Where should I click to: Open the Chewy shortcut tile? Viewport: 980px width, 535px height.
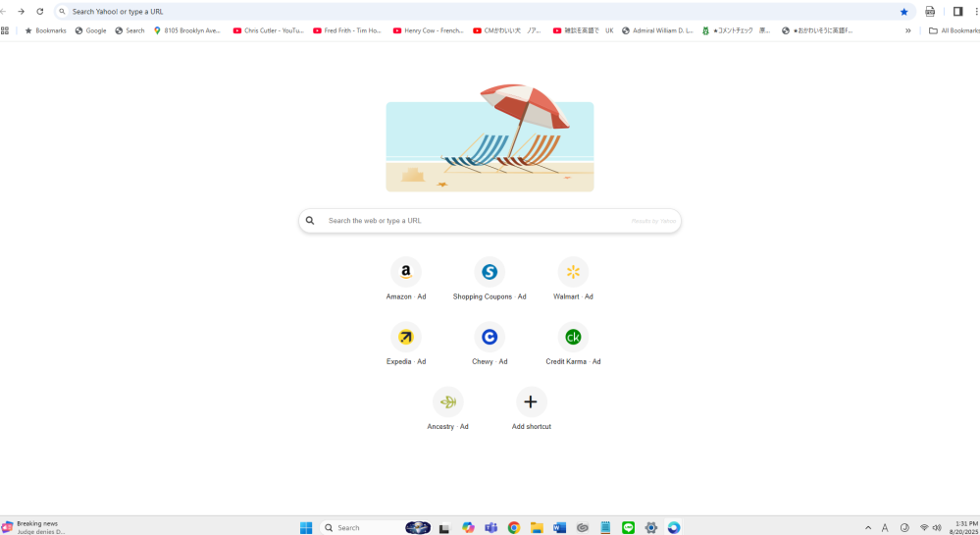[x=490, y=345]
